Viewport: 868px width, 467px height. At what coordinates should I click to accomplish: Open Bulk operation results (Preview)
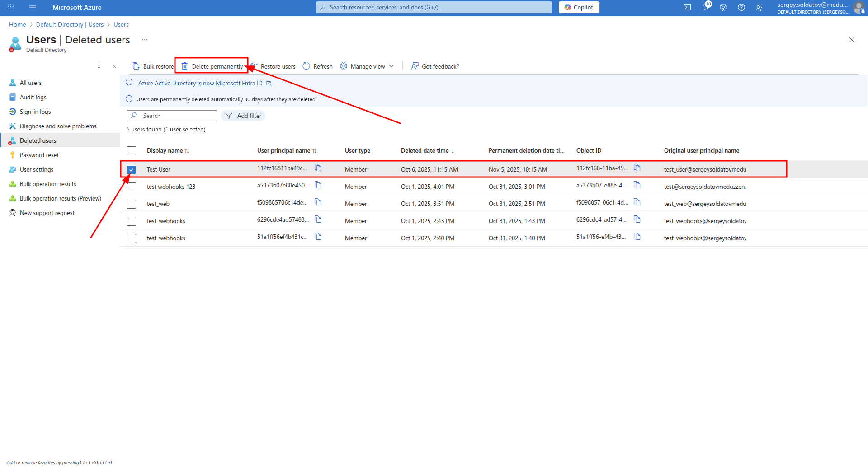click(60, 198)
